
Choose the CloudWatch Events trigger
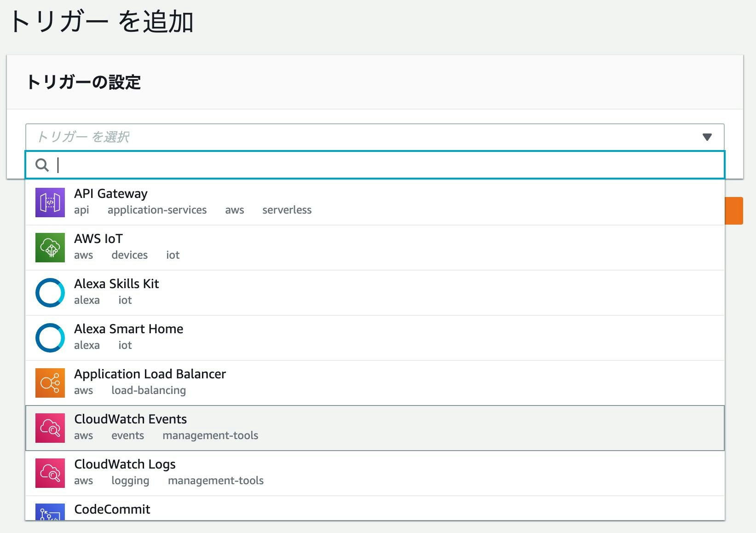coord(375,428)
